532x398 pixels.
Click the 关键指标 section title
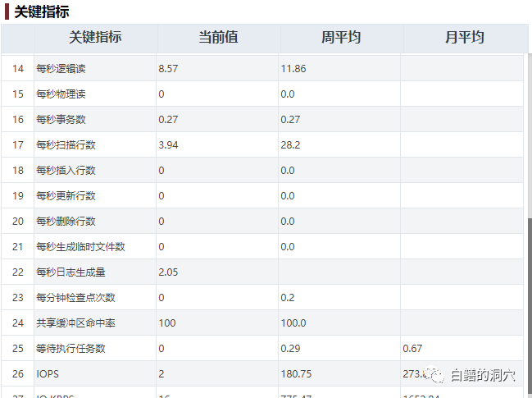41,11
